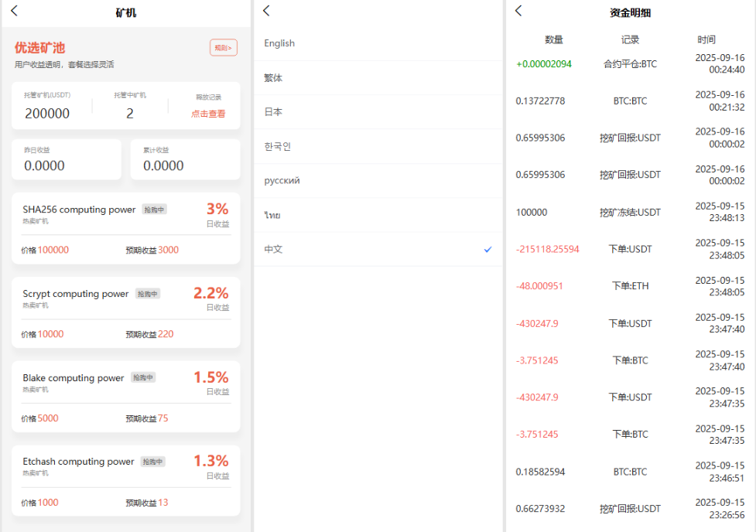Open the 合约平仓:BTC transaction record
Image resolution: width=756 pixels, height=532 pixels.
coord(630,64)
